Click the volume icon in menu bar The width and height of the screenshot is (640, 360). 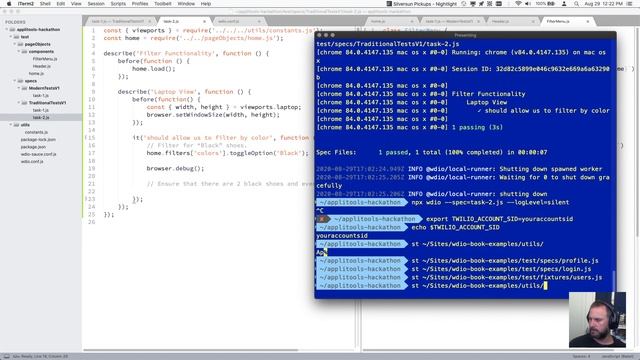coord(527,4)
